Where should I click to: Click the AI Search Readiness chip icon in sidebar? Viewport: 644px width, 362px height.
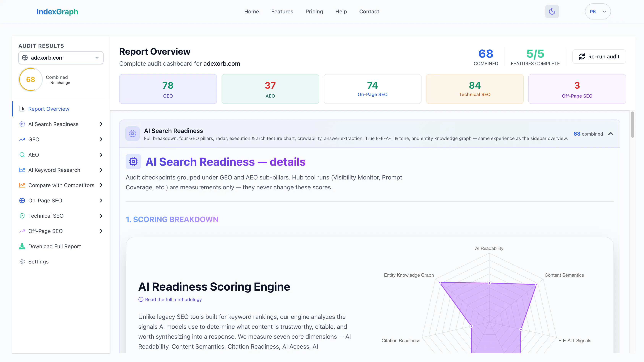[22, 124]
